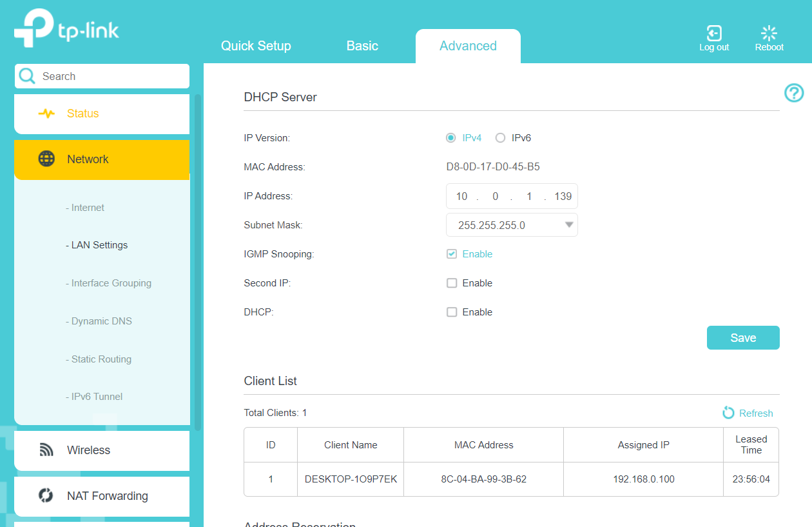Switch to the Basic tab
The width and height of the screenshot is (812, 527).
coord(362,46)
